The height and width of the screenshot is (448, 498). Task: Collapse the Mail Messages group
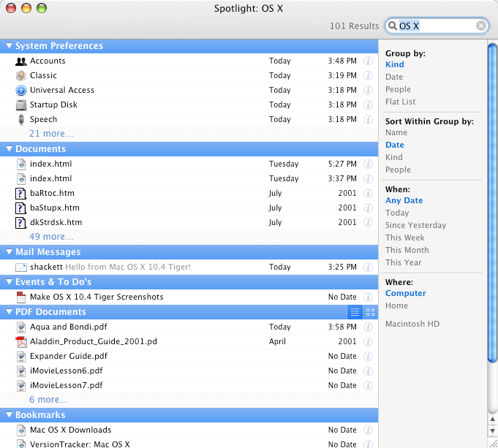(9, 253)
